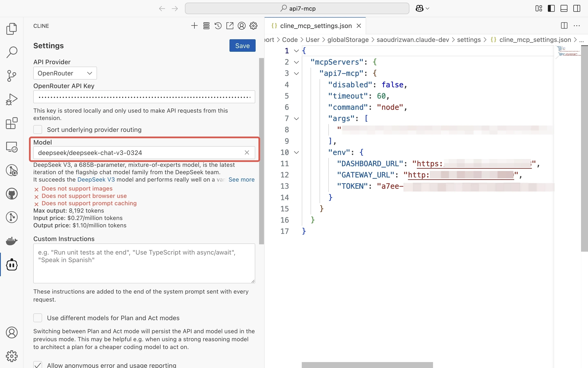Save the Cline settings
Image resolution: width=588 pixels, height=368 pixels.
[242, 46]
